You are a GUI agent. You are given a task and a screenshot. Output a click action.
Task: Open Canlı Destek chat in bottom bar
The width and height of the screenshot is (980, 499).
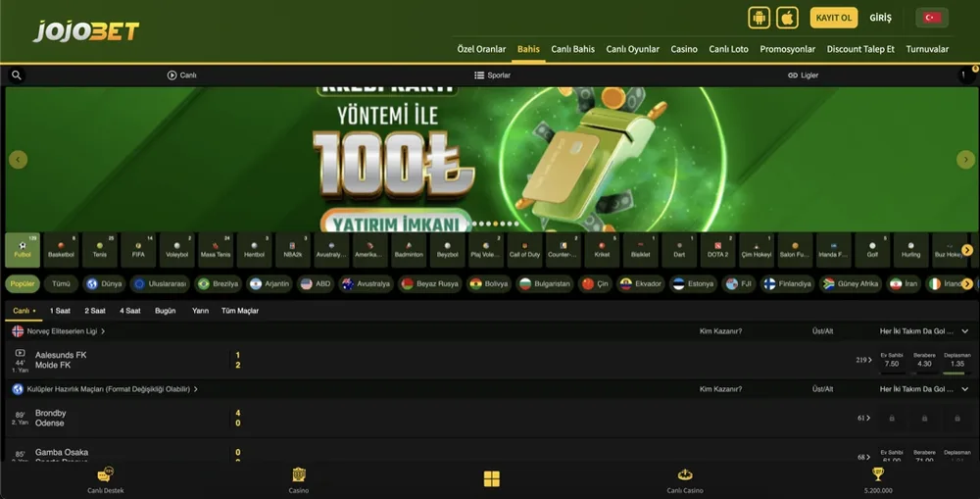point(106,480)
